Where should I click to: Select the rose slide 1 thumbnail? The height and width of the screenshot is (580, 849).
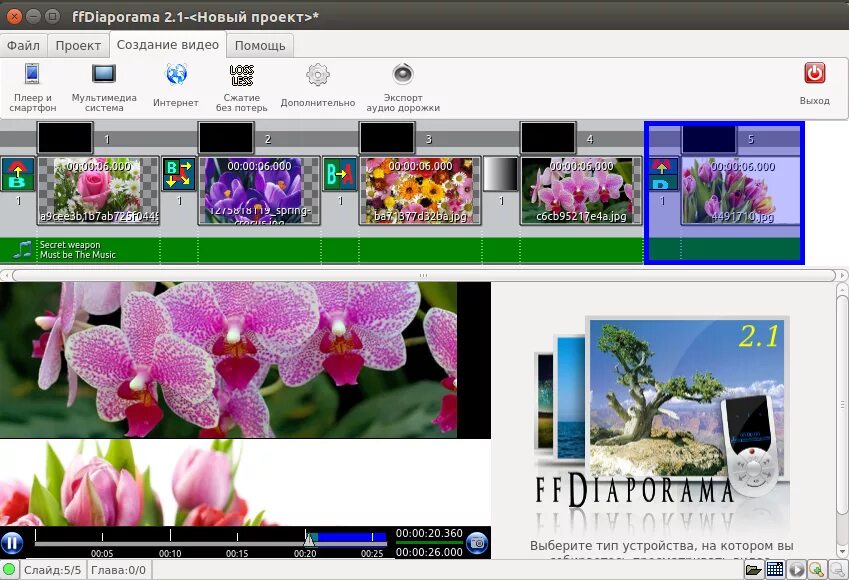(99, 191)
